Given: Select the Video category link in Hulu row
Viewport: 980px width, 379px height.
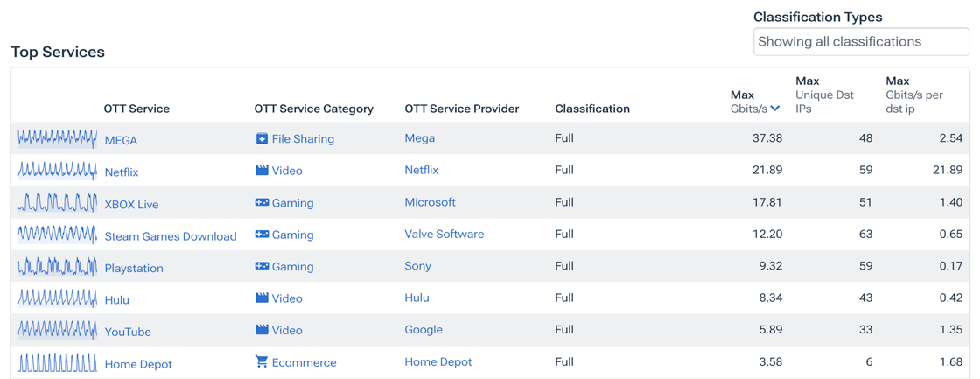Looking at the screenshot, I should pyautogui.click(x=287, y=298).
